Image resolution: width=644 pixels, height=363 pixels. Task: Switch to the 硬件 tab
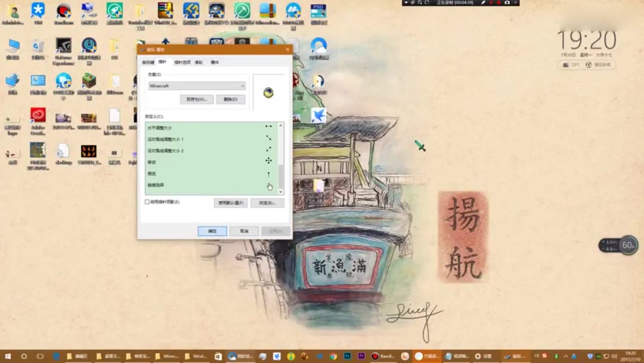click(213, 62)
